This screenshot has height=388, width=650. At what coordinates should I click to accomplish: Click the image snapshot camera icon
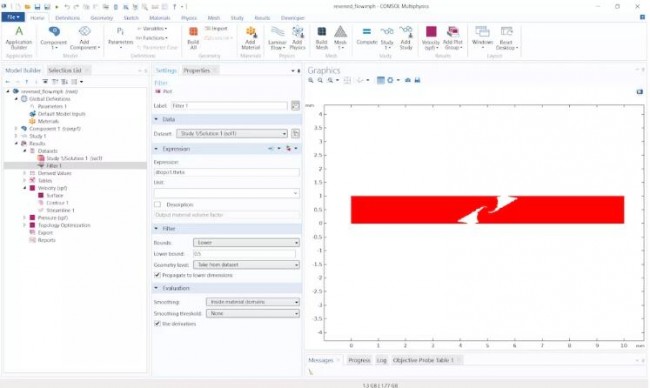click(407, 80)
